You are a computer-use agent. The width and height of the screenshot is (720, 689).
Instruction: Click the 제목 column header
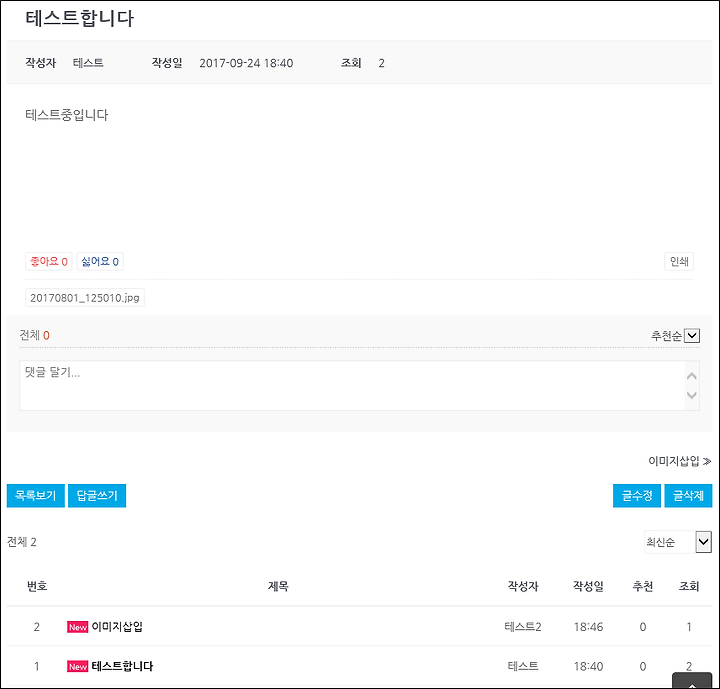(278, 586)
